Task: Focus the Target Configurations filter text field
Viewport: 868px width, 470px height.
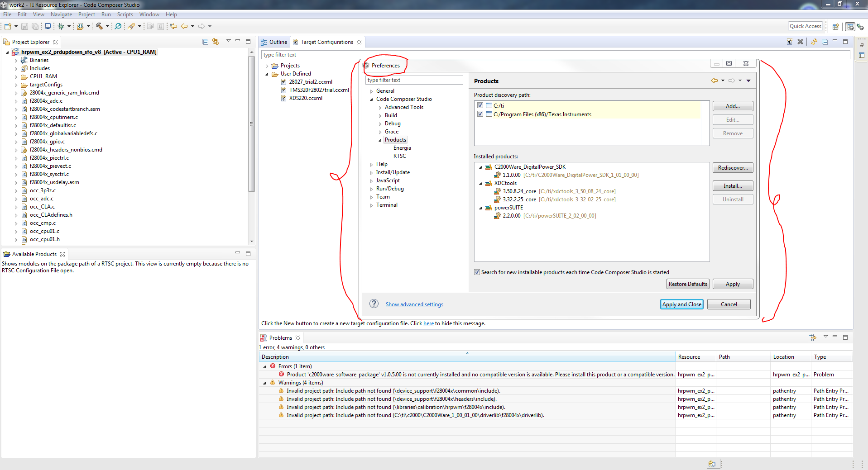Action: (x=556, y=55)
